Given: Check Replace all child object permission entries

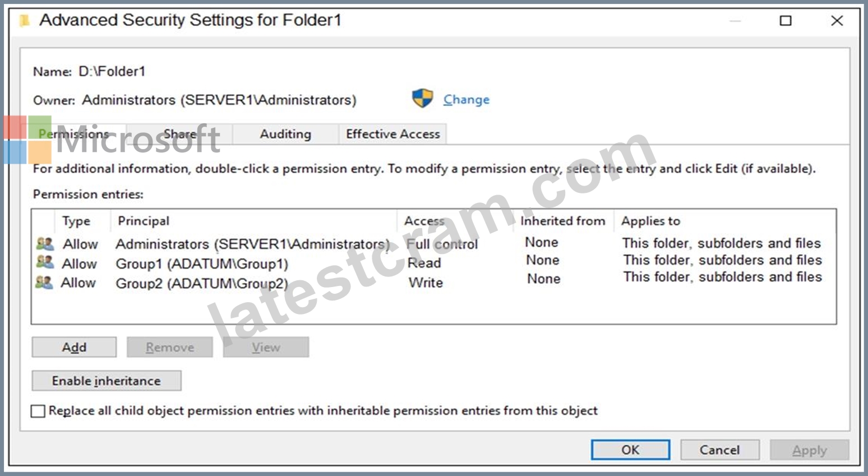Looking at the screenshot, I should 38,411.
